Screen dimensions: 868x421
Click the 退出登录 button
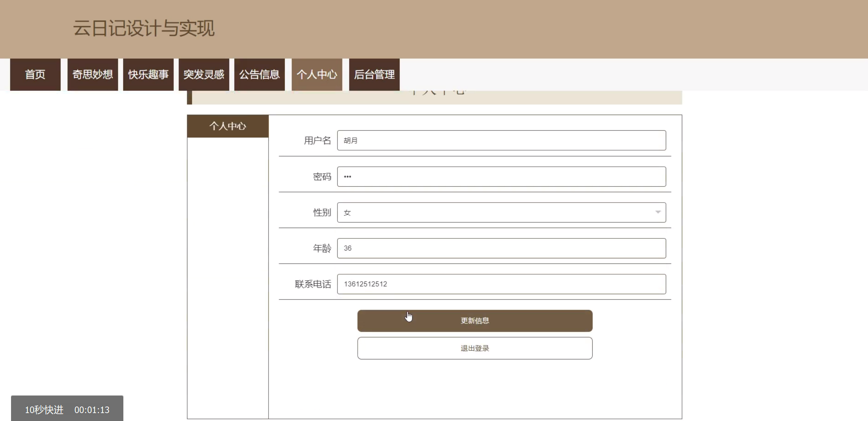(x=474, y=348)
